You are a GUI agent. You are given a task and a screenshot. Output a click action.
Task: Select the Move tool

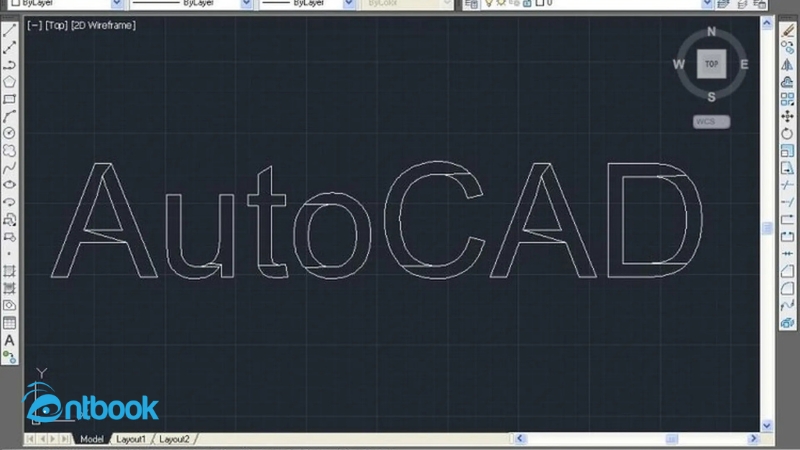coord(787,116)
